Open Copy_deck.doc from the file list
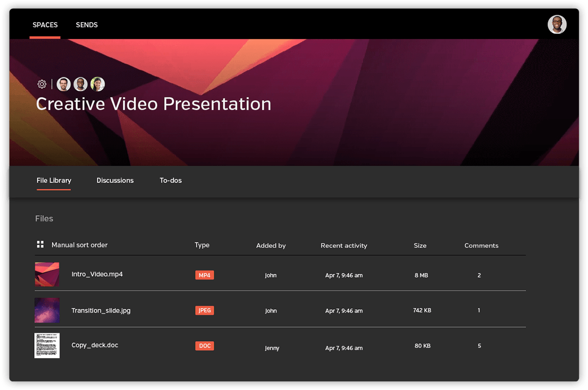 [95, 345]
